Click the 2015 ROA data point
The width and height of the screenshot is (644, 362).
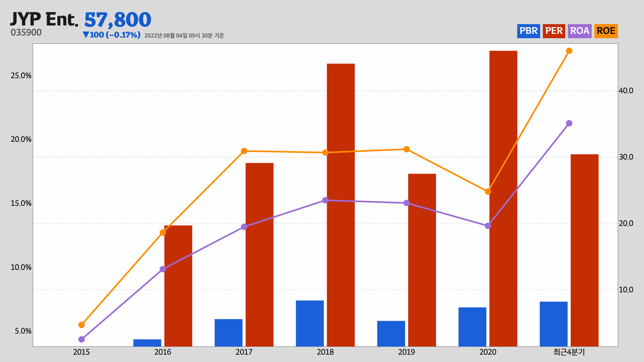coord(82,340)
